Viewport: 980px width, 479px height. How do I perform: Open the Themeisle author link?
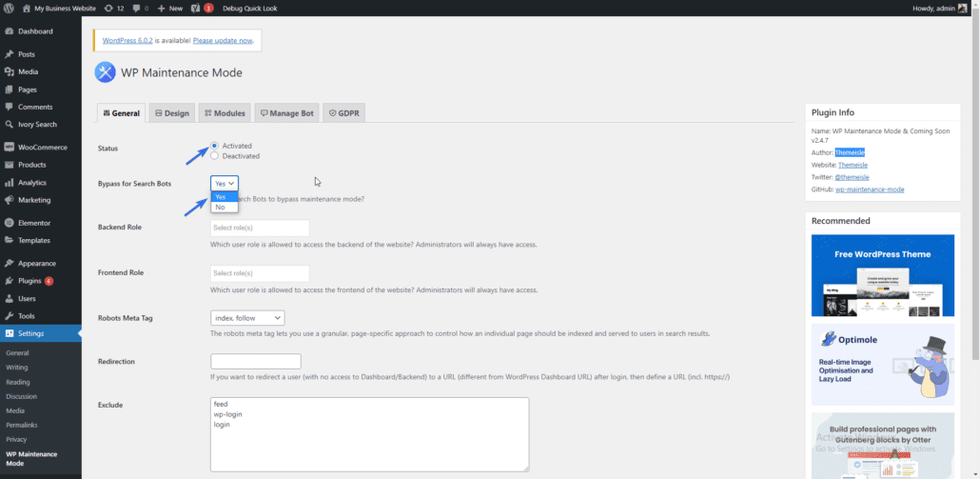(x=850, y=152)
